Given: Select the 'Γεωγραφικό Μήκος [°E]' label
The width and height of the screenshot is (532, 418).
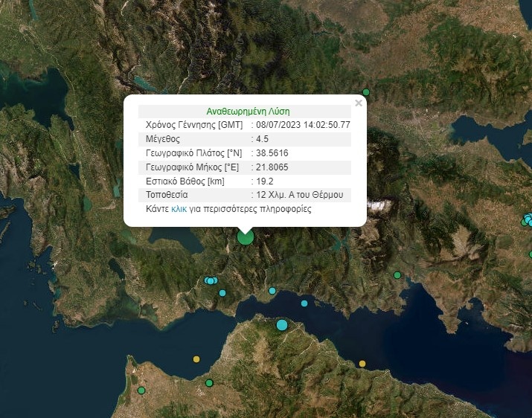Looking at the screenshot, I should pyautogui.click(x=192, y=167).
